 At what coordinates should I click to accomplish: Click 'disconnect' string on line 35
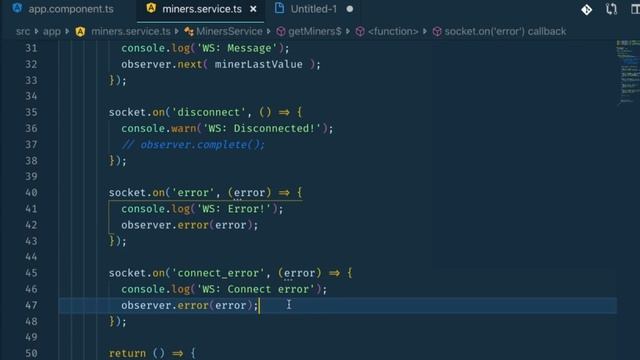coord(209,112)
